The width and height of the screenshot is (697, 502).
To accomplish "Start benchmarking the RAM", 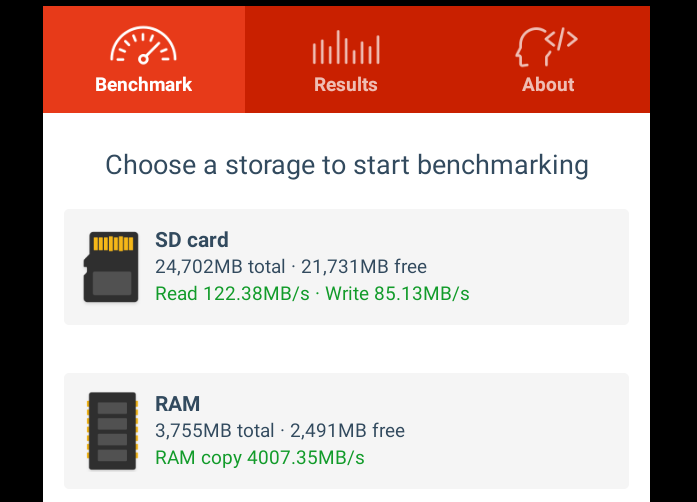I will 346,431.
